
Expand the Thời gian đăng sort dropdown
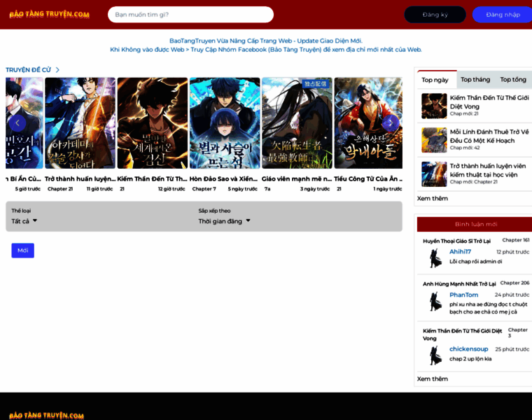click(224, 221)
